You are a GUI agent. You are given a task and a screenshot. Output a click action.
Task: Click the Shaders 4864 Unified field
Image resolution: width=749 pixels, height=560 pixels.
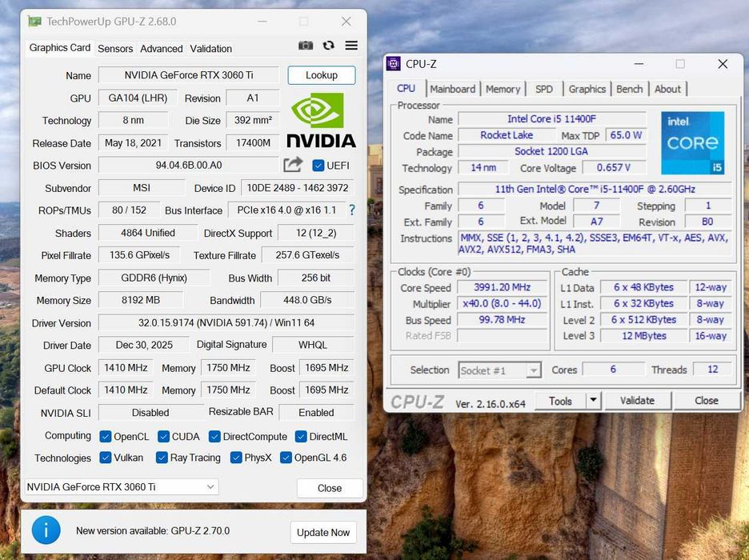[x=147, y=233]
